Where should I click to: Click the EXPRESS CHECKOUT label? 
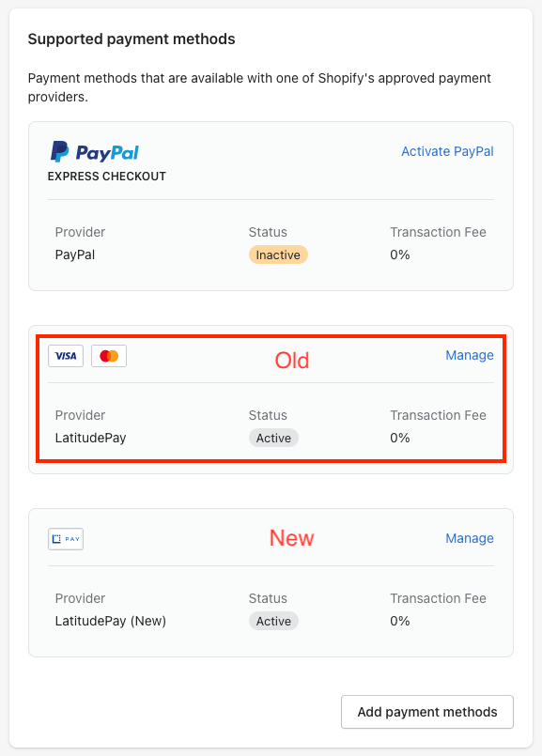click(106, 177)
